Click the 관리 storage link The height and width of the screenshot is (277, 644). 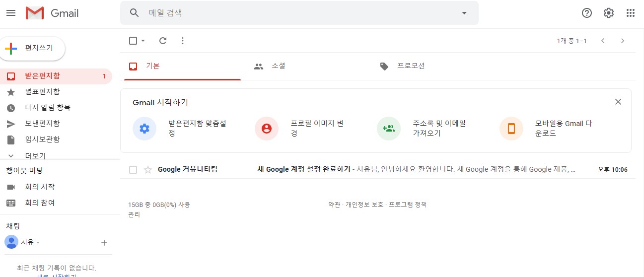tap(134, 214)
